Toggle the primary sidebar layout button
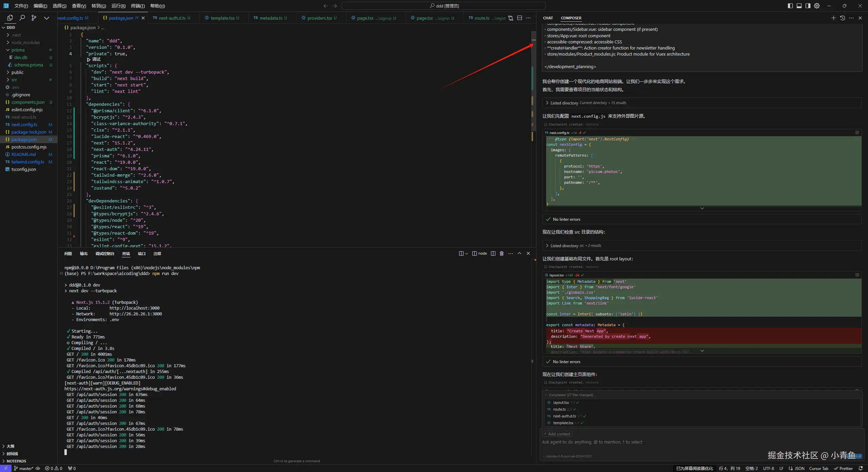Image resolution: width=868 pixels, height=472 pixels. (790, 6)
